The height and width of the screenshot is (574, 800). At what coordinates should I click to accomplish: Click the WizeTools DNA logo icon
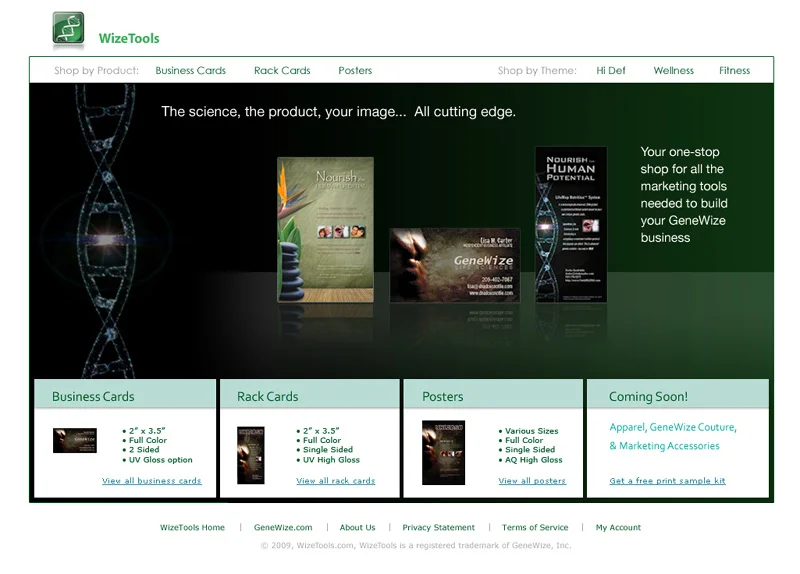tap(68, 28)
